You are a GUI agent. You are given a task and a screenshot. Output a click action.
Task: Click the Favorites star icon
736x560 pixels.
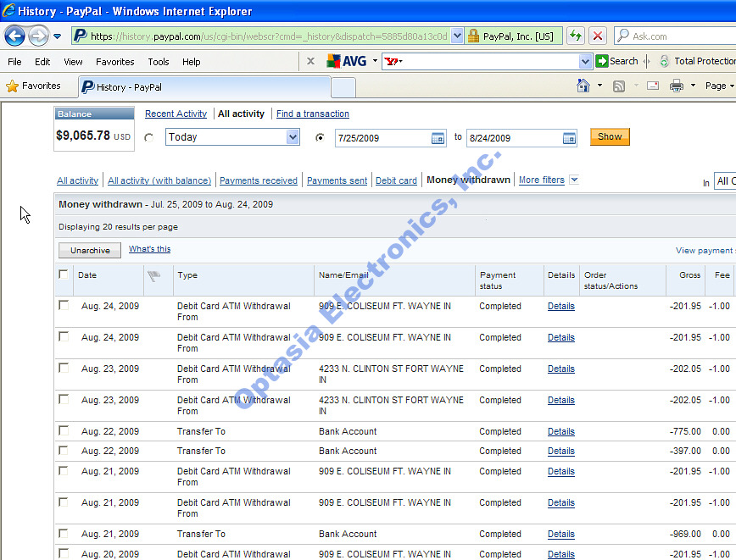pos(12,86)
